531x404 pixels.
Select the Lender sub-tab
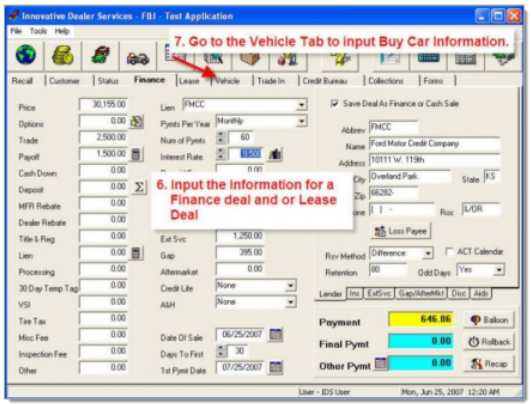click(x=331, y=294)
